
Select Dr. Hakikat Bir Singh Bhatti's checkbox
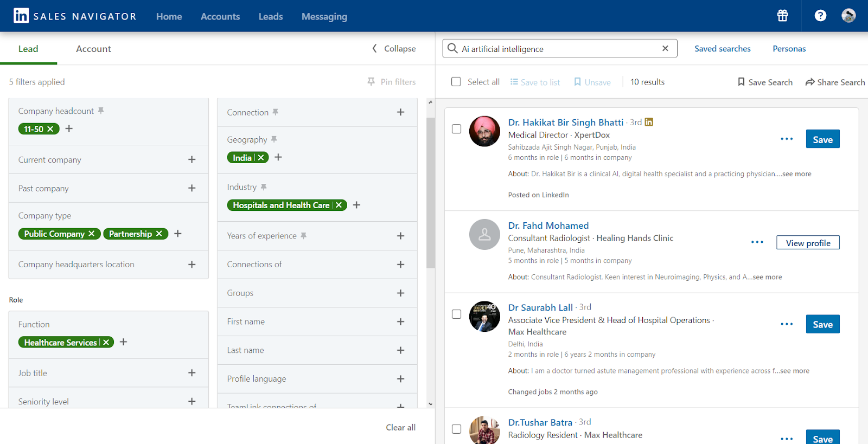(x=457, y=129)
